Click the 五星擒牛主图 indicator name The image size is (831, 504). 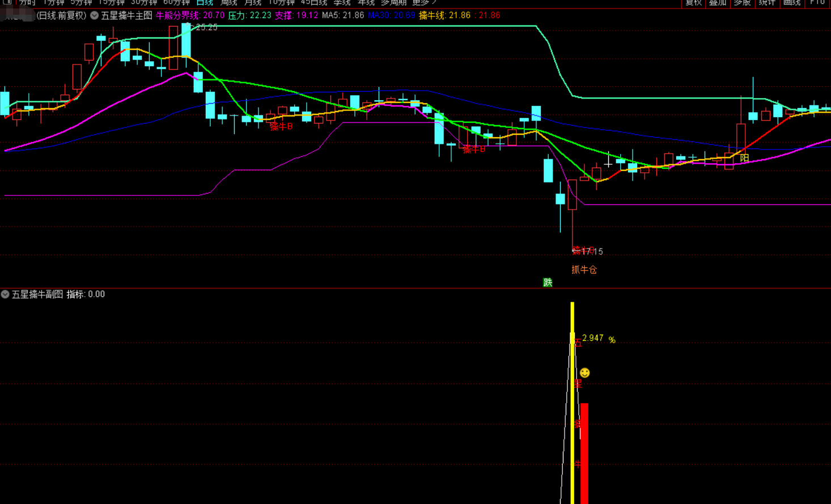pos(126,16)
